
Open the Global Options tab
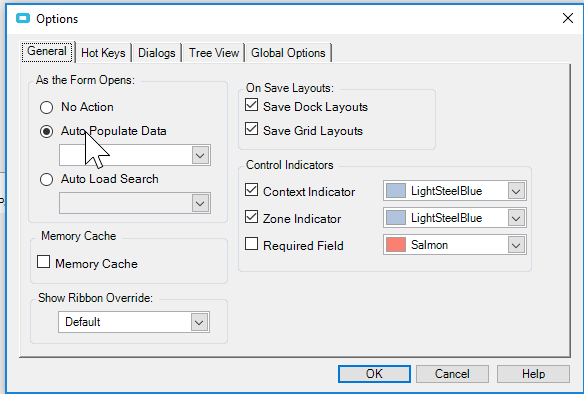(x=288, y=53)
